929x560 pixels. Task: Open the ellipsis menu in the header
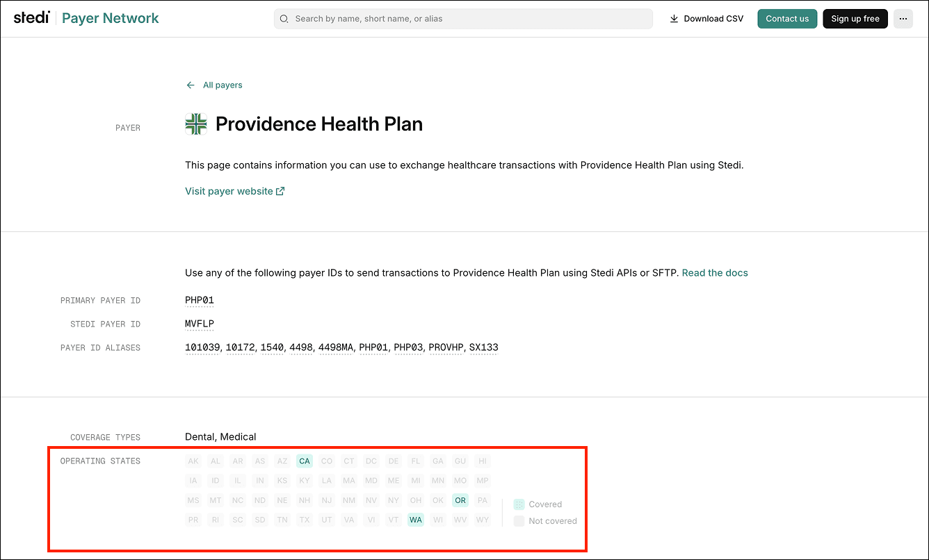click(x=903, y=19)
